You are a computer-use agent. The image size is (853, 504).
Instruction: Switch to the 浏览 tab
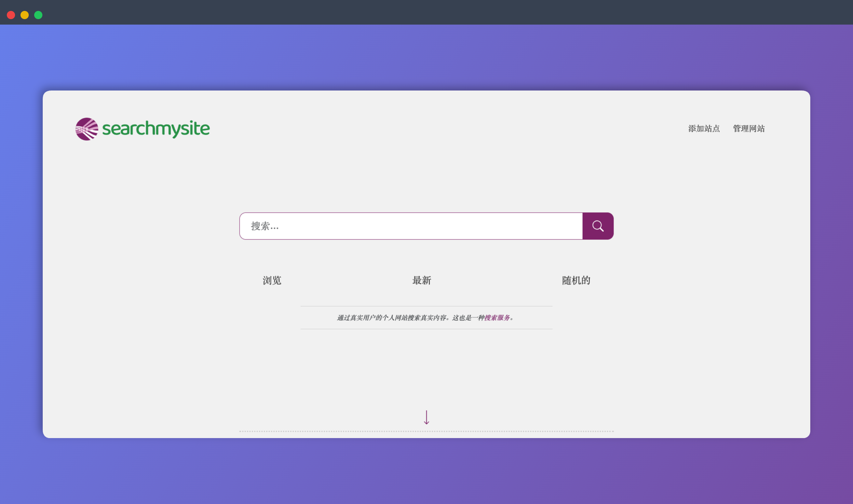pyautogui.click(x=272, y=280)
